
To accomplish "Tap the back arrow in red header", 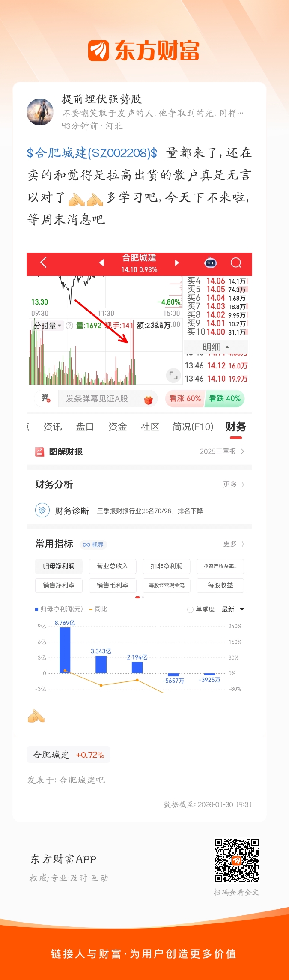I will tap(43, 263).
